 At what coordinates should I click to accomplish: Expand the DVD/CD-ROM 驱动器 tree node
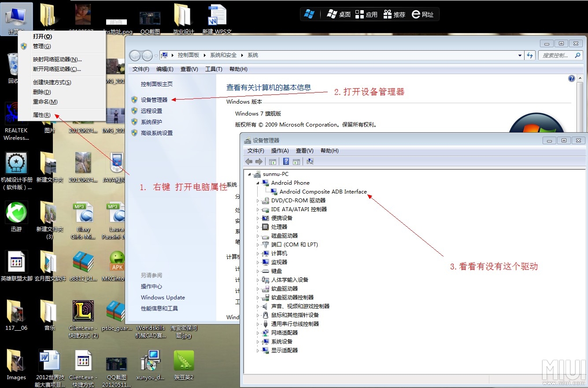point(257,200)
